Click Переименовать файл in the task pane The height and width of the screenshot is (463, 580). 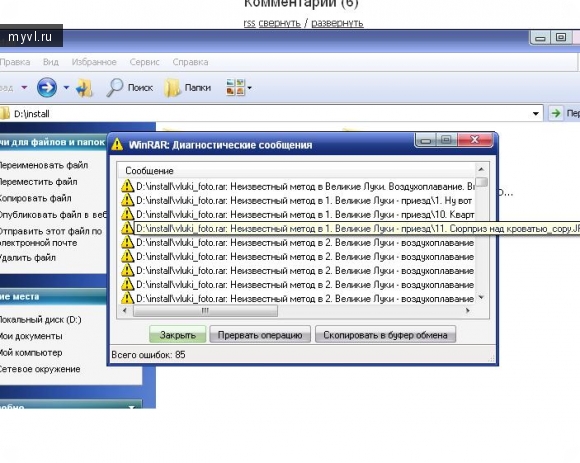click(x=43, y=165)
